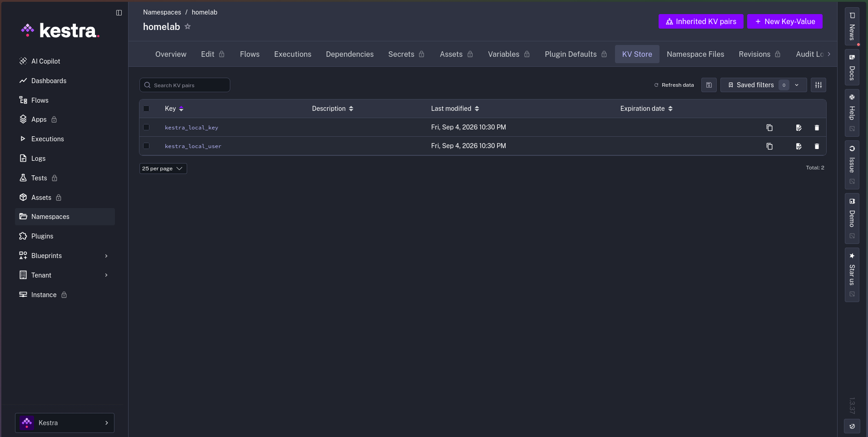Select the KV Store tab
Screen dimensions: 868x437
tap(637, 54)
